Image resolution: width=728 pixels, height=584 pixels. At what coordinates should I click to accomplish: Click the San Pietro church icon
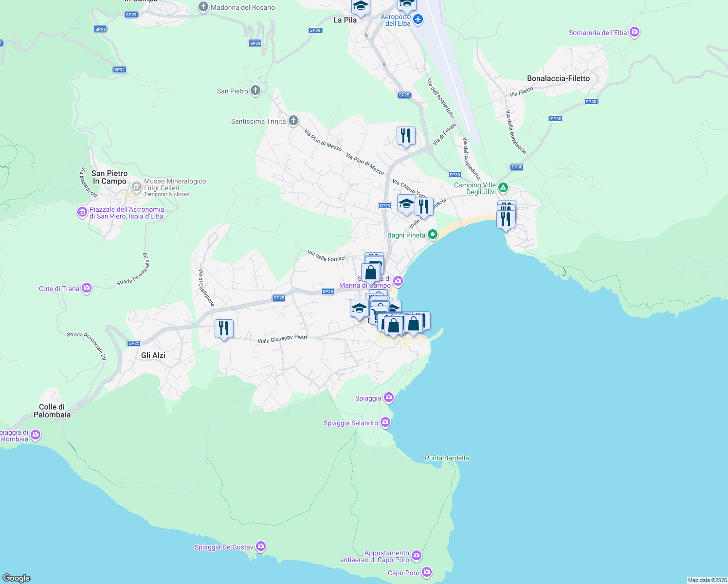[255, 91]
